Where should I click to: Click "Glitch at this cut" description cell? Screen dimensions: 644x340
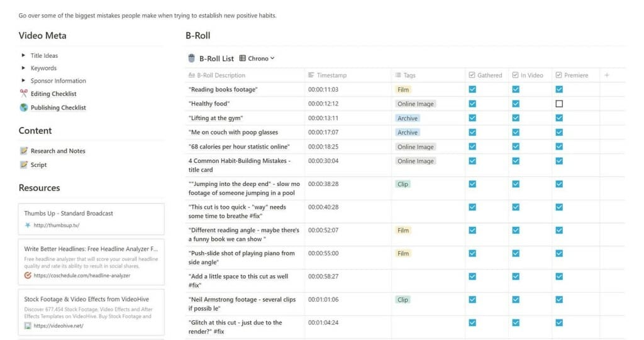point(245,327)
